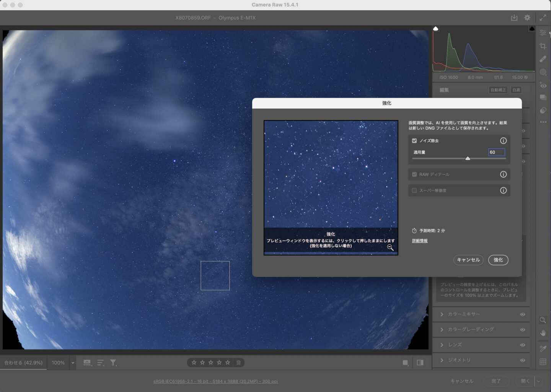Select the Hand tool
The width and height of the screenshot is (551, 392).
543,333
